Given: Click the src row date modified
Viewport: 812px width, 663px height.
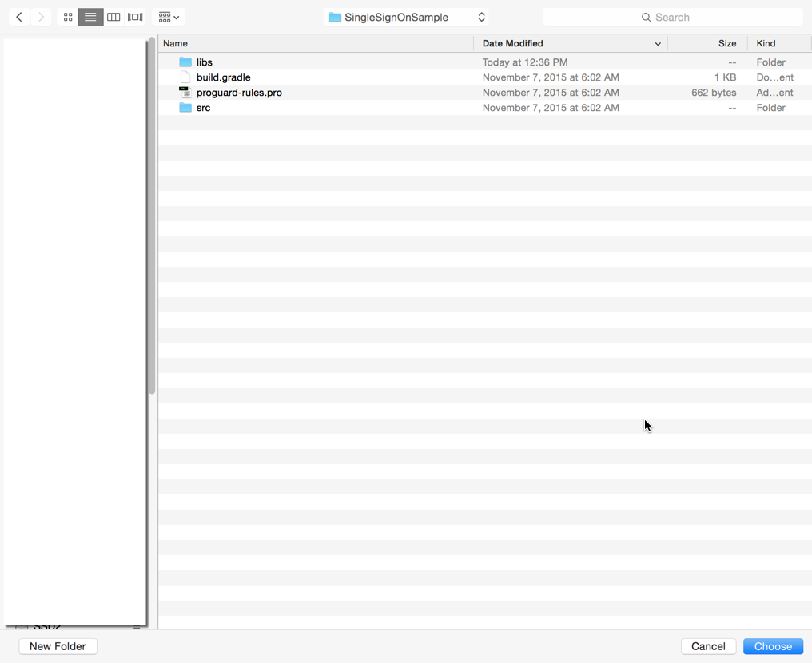Looking at the screenshot, I should pyautogui.click(x=551, y=108).
